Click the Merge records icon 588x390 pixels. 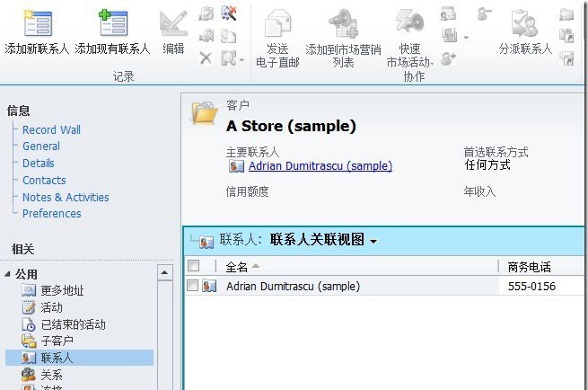228,36
